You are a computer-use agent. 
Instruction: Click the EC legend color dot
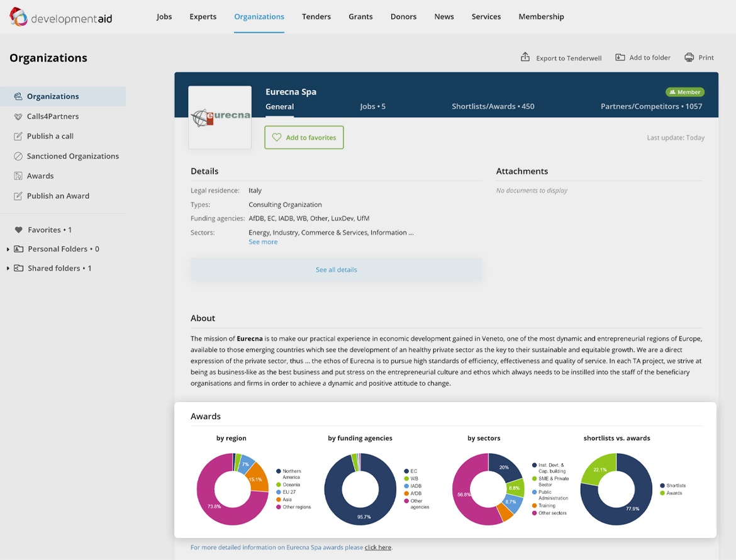(406, 471)
